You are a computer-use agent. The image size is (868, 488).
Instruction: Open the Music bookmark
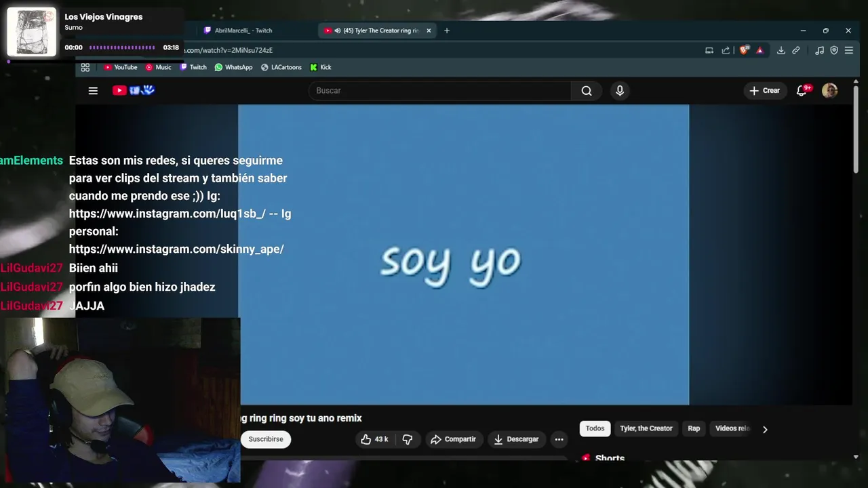158,67
